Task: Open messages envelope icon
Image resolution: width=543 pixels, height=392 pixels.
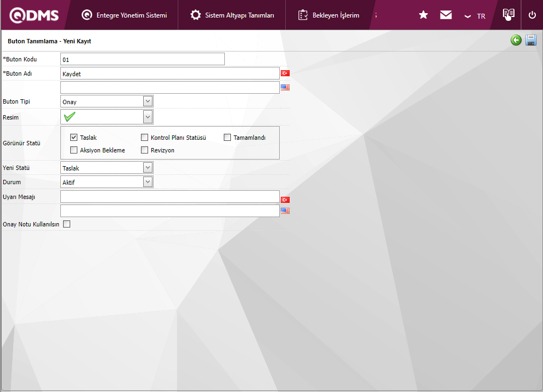Action: click(x=446, y=15)
